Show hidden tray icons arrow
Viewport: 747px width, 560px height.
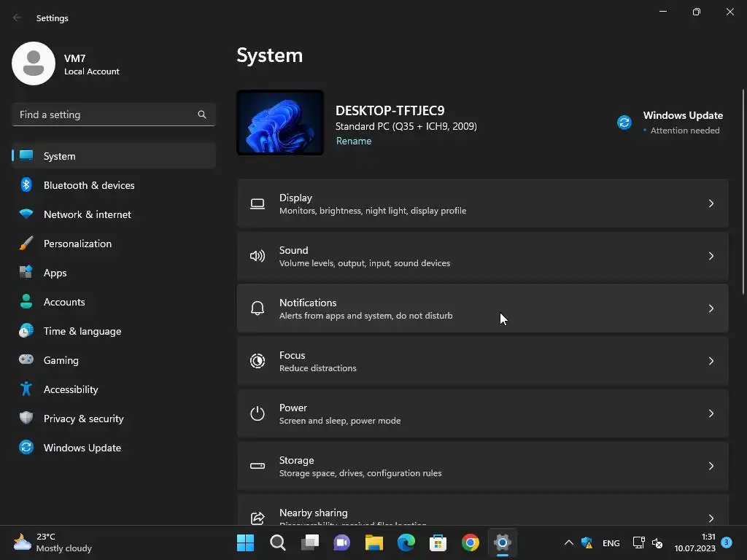coord(569,542)
